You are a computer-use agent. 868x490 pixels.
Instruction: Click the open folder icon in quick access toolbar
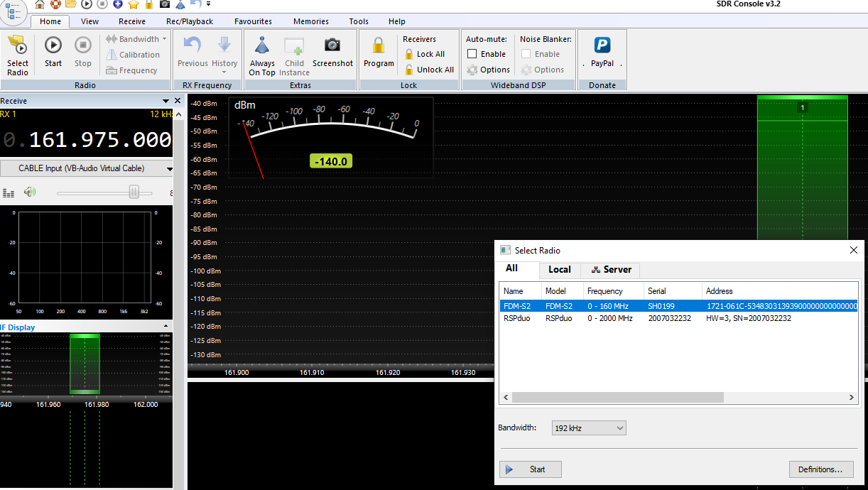(x=71, y=4)
